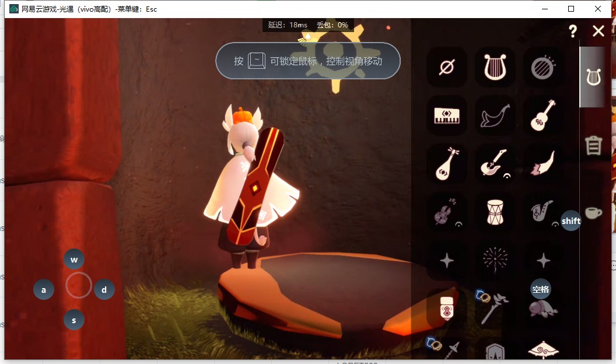Click the left four-point star slot

pyautogui.click(x=447, y=260)
